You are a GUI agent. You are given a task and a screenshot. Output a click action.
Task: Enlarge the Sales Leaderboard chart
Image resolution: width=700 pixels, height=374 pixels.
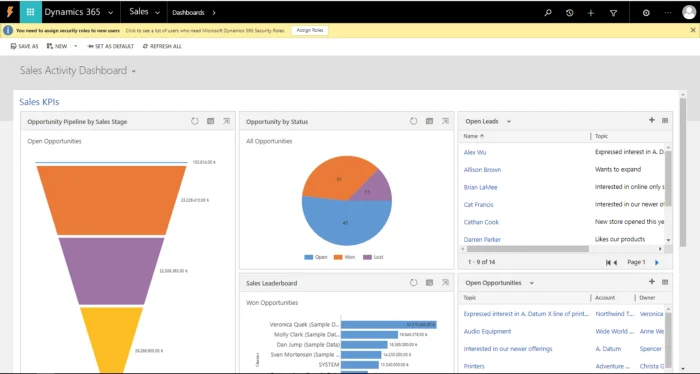tap(445, 283)
